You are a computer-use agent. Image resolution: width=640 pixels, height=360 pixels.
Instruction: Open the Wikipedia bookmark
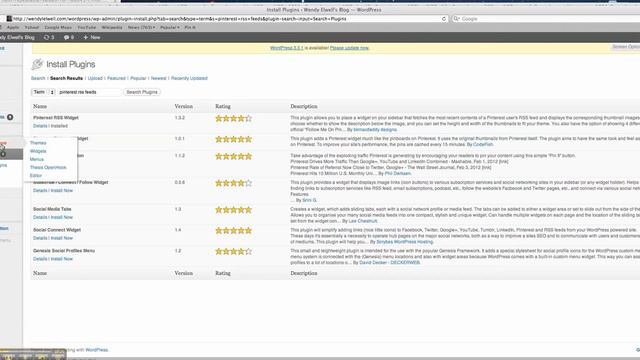112,27
